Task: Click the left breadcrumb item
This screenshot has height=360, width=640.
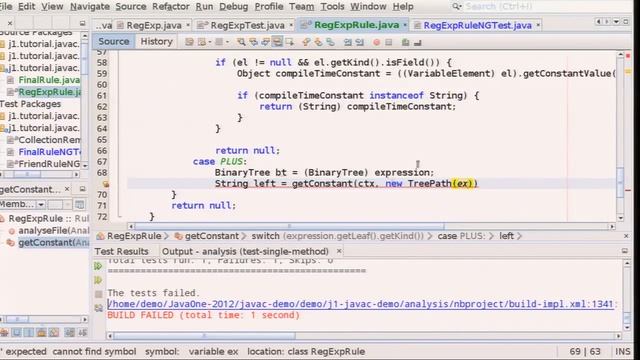Action: point(507,236)
